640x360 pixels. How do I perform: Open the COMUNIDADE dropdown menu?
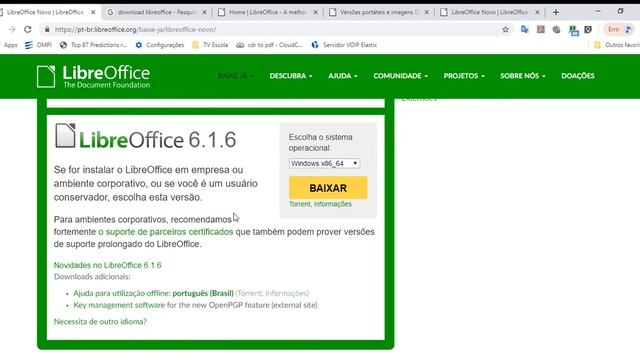tap(400, 76)
